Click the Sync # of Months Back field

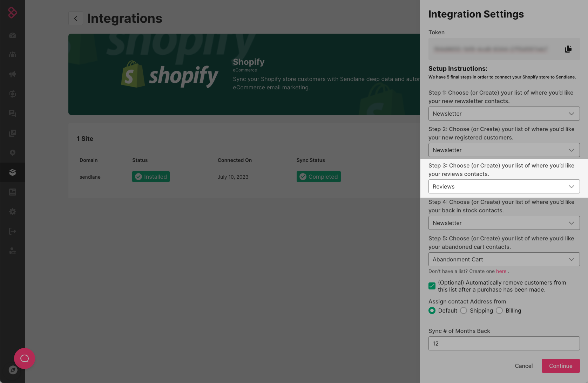[x=504, y=343]
